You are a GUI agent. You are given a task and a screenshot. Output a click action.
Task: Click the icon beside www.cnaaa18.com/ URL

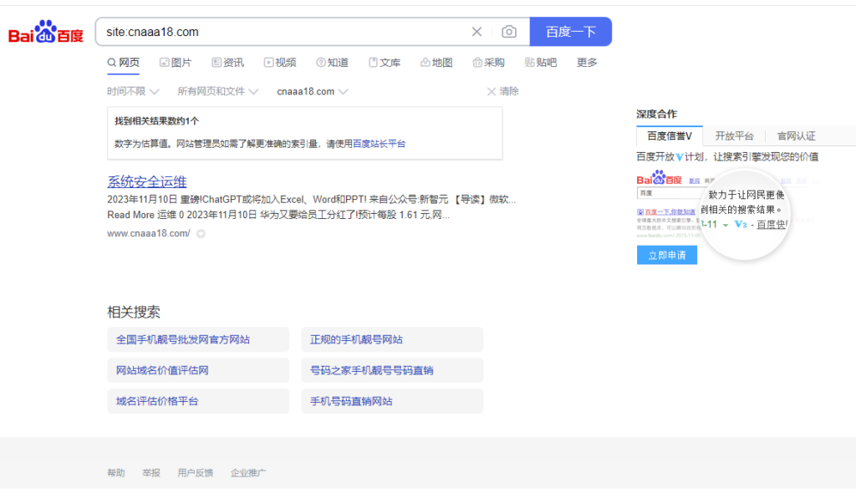pos(201,234)
